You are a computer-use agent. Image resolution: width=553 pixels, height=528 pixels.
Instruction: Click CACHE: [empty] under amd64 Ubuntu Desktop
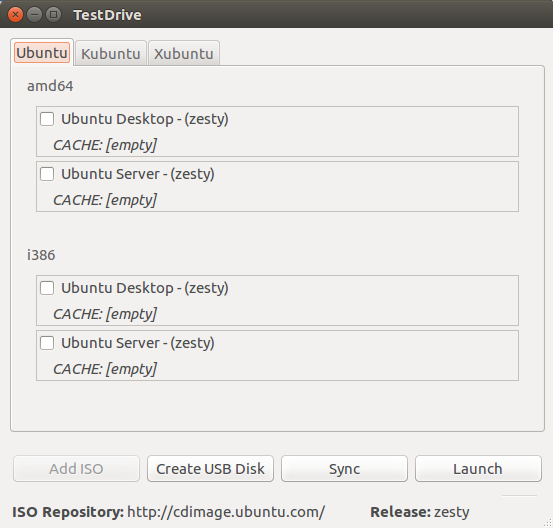(x=105, y=145)
